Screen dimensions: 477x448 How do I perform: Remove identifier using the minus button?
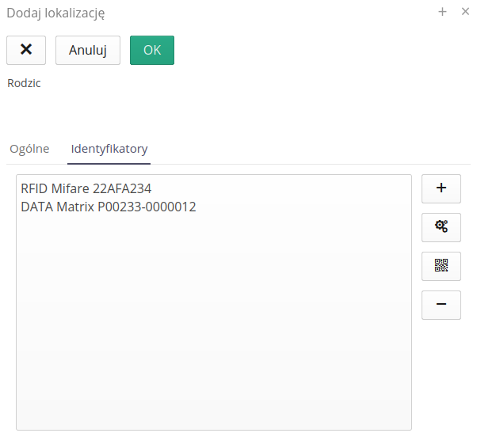441,305
